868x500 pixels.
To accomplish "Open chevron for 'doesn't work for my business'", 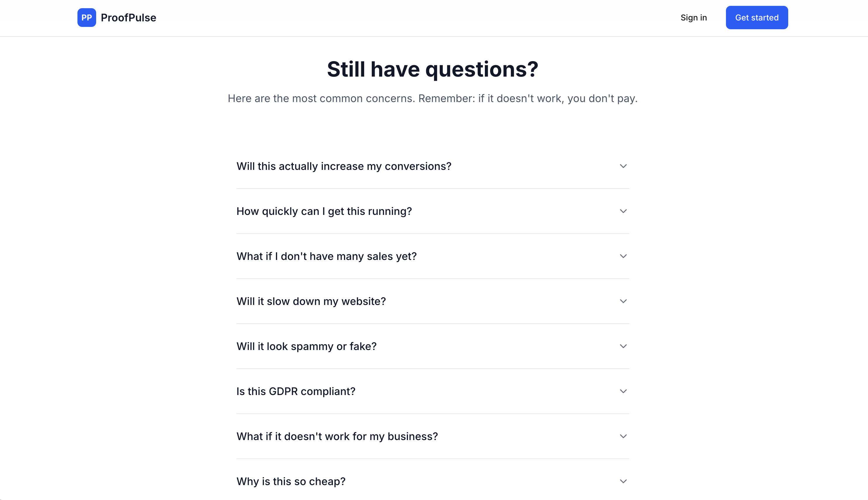I will pos(623,436).
